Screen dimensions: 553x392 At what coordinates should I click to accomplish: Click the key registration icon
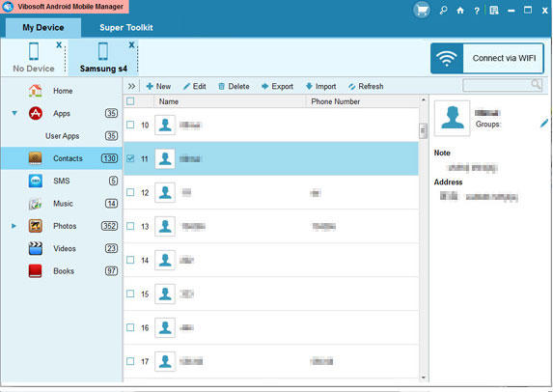(443, 11)
